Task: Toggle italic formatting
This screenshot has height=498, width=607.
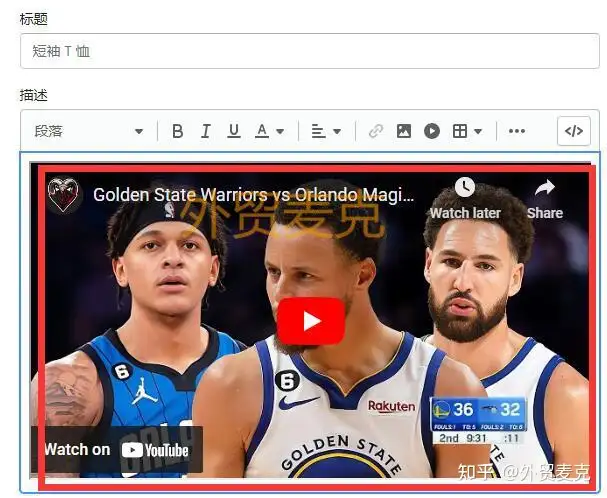Action: (x=206, y=131)
